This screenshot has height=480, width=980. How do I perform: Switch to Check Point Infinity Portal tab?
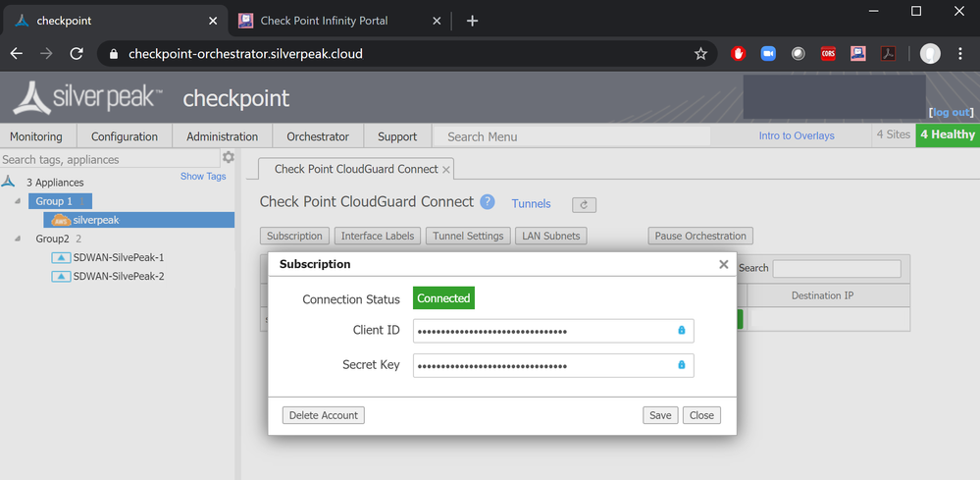pos(324,21)
